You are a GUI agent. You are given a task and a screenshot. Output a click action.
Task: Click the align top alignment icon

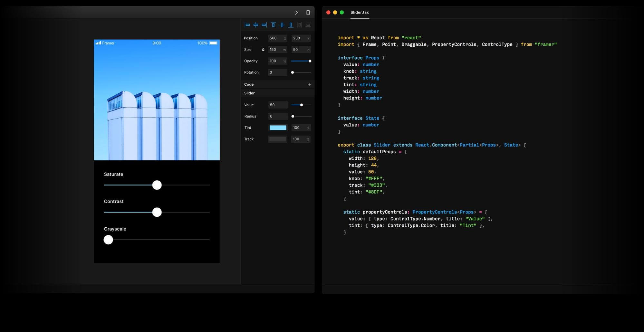coord(273,24)
